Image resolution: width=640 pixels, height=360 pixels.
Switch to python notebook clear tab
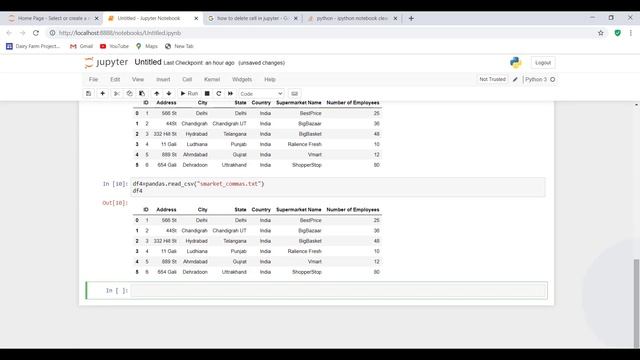pos(352,18)
